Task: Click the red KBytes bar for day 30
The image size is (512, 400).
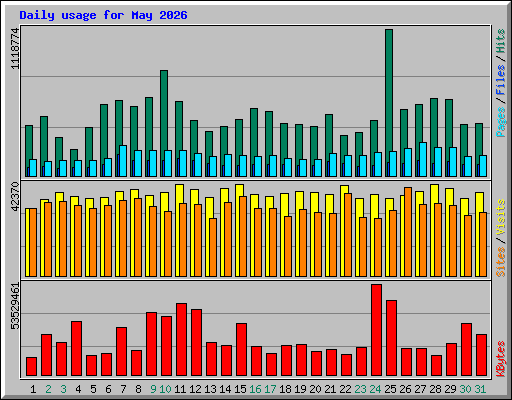Action: tap(467, 349)
